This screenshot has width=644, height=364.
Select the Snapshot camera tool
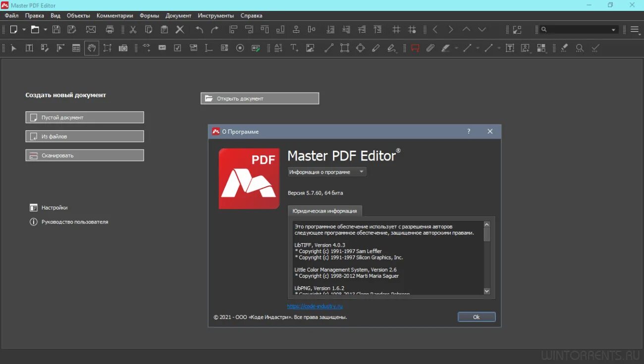[x=123, y=48]
